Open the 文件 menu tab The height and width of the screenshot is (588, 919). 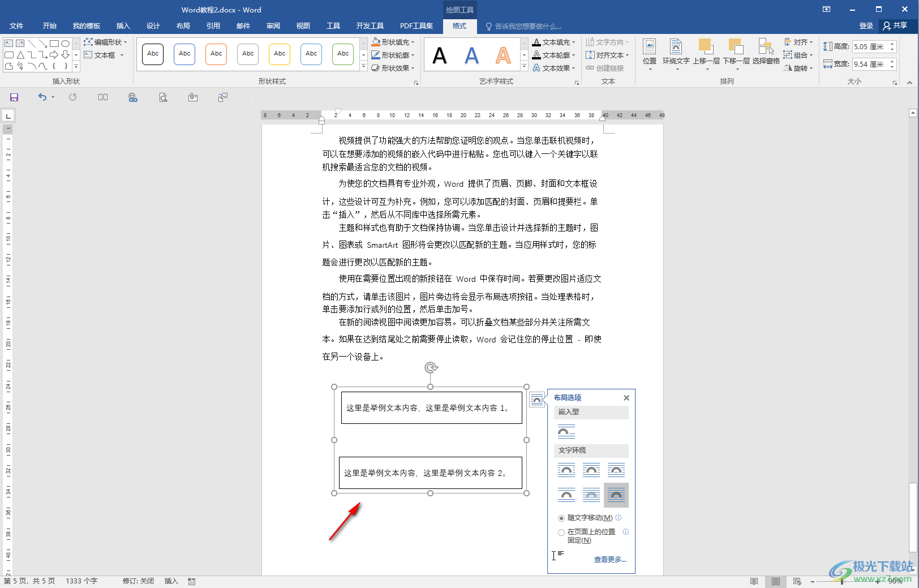16,26
